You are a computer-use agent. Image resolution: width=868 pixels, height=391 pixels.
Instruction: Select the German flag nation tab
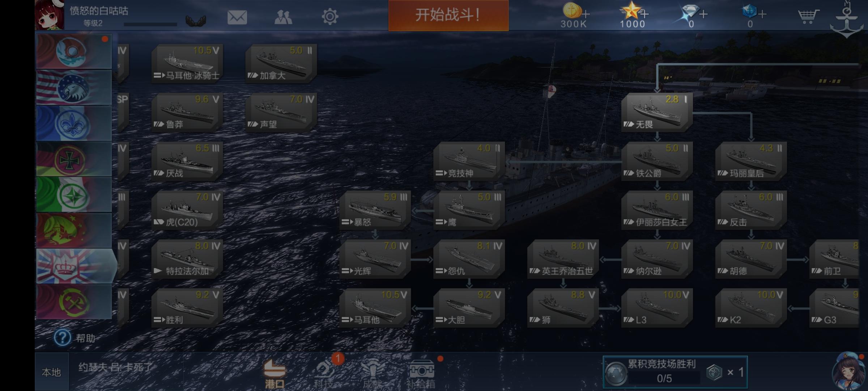click(74, 159)
